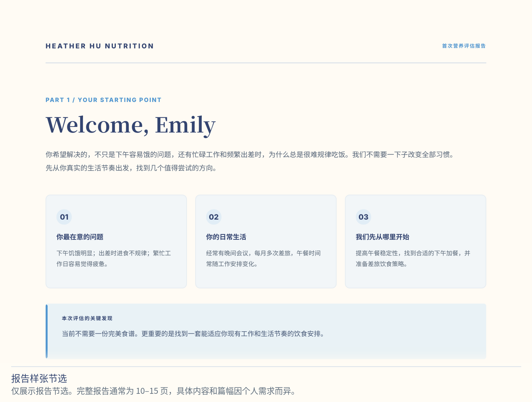Click the 仅展示报告节选 caption description

(153, 391)
